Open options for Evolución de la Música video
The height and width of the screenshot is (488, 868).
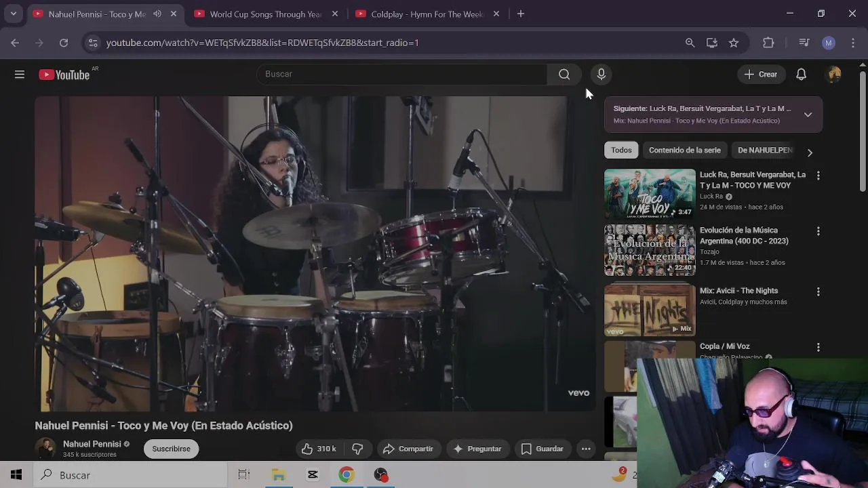818,231
